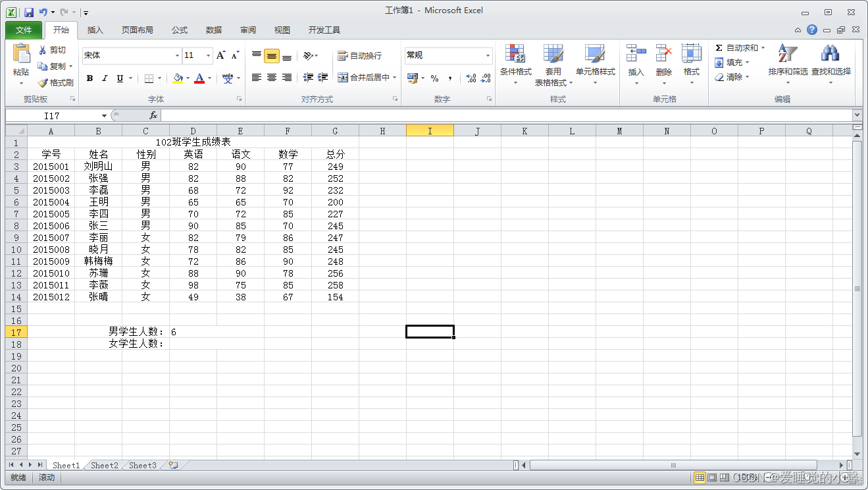The height and width of the screenshot is (490, 868).
Task: Click the Normal view button in status bar
Action: tap(700, 477)
